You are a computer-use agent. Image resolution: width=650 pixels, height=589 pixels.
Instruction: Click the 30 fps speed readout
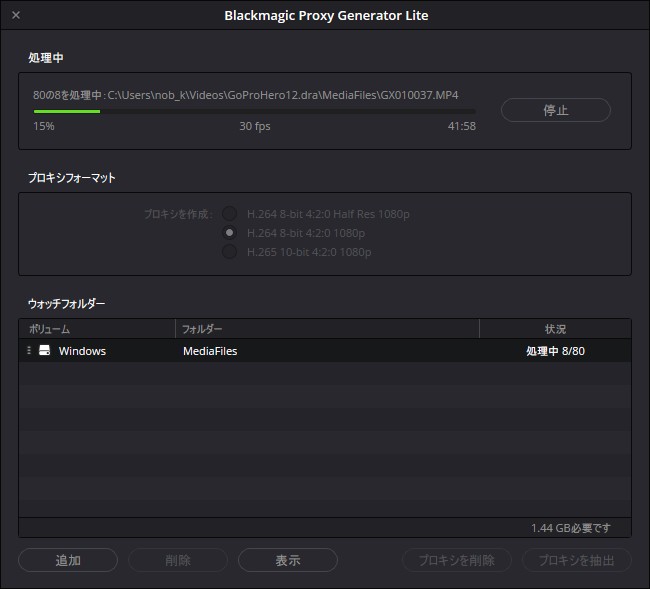[255, 126]
